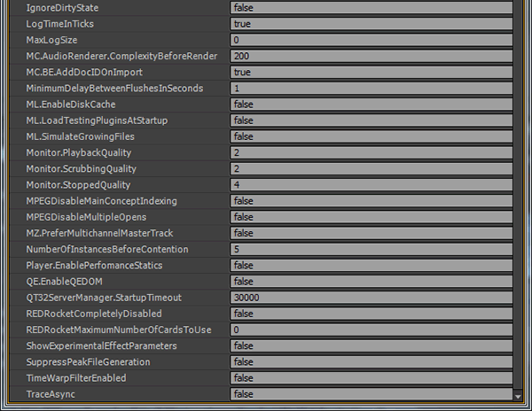Select the MPEGDisableMainConceptIndexing value field
The width and height of the screenshot is (532, 411).
371,201
